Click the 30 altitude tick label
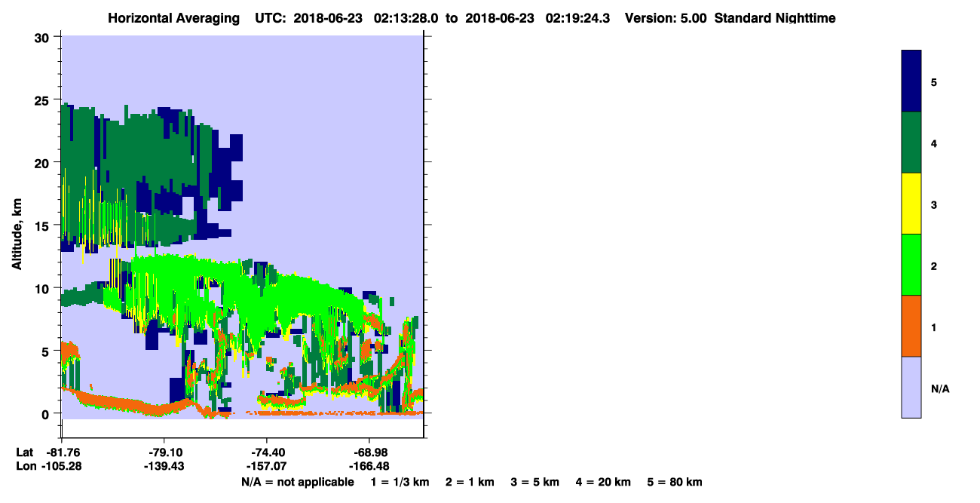The height and width of the screenshot is (503, 980). pyautogui.click(x=43, y=37)
